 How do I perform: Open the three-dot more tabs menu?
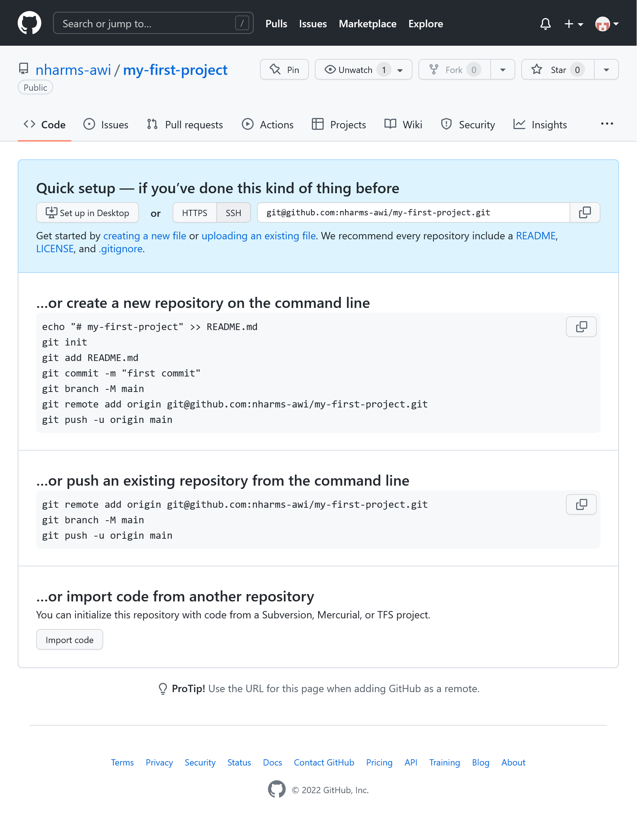click(x=607, y=124)
